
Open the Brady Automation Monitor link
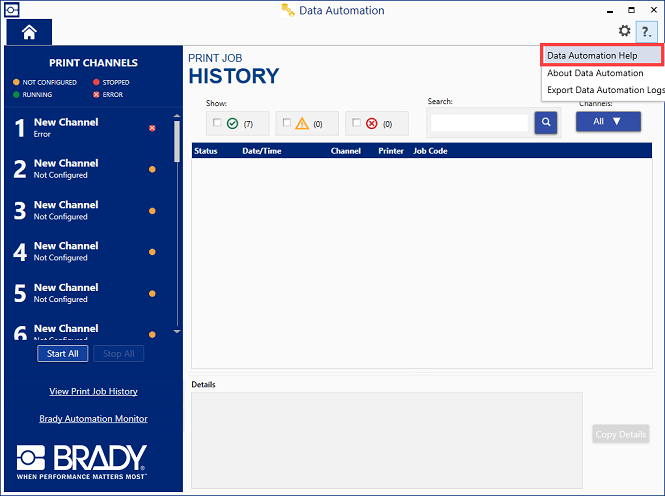[x=93, y=418]
